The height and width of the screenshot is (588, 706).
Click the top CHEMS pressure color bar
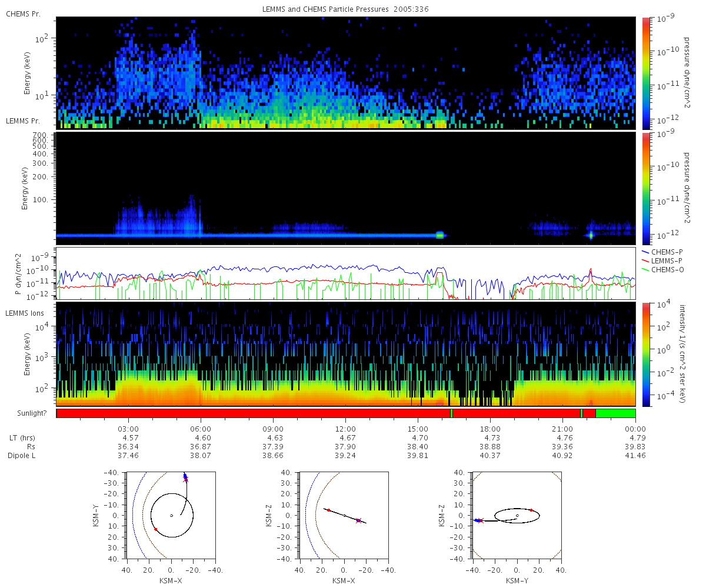tap(645, 73)
